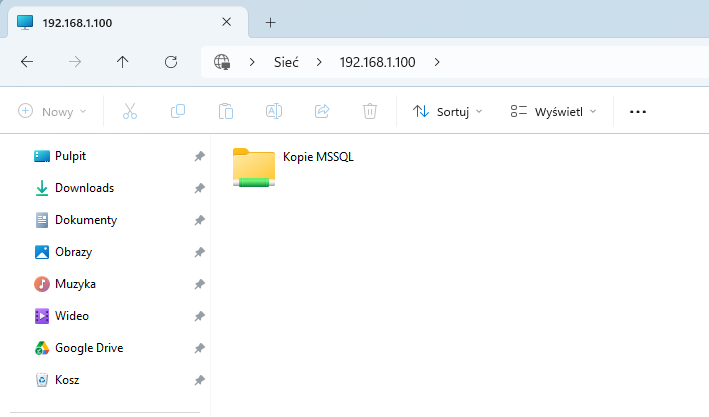Image resolution: width=709 pixels, height=417 pixels.
Task: Click the Paste clipboard icon
Action: coord(226,112)
